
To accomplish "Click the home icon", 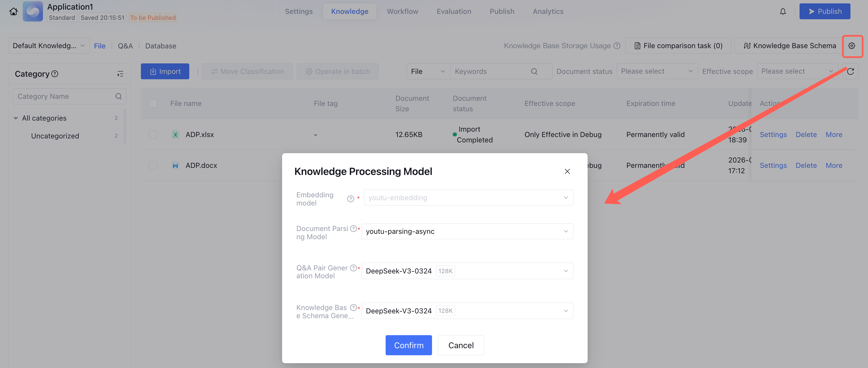I will (14, 11).
